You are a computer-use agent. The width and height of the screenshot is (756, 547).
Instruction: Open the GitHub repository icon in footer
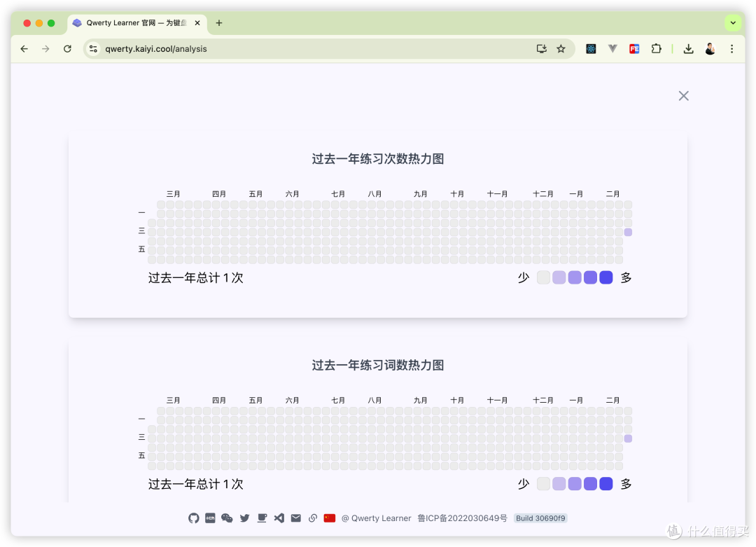click(193, 518)
